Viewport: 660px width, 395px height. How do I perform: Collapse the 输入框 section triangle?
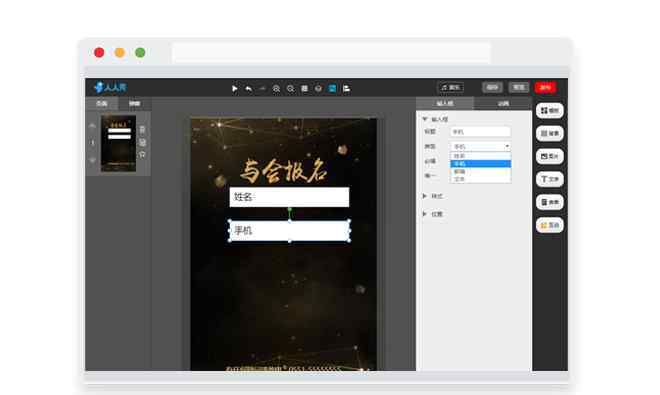pos(425,119)
